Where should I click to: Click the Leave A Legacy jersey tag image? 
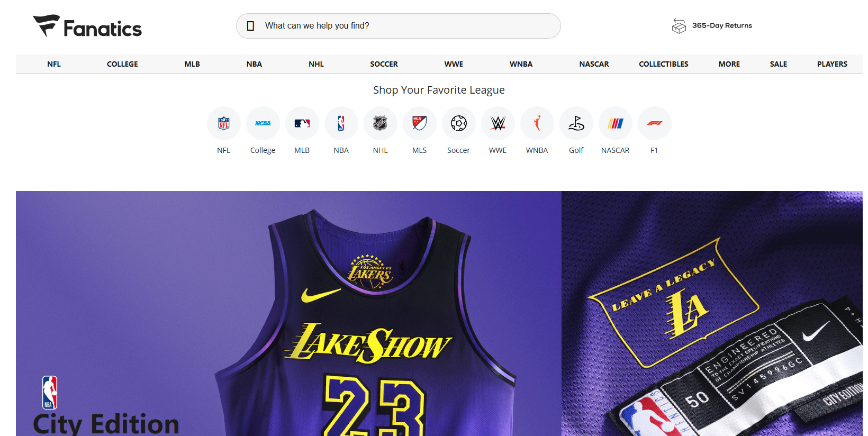712,313
